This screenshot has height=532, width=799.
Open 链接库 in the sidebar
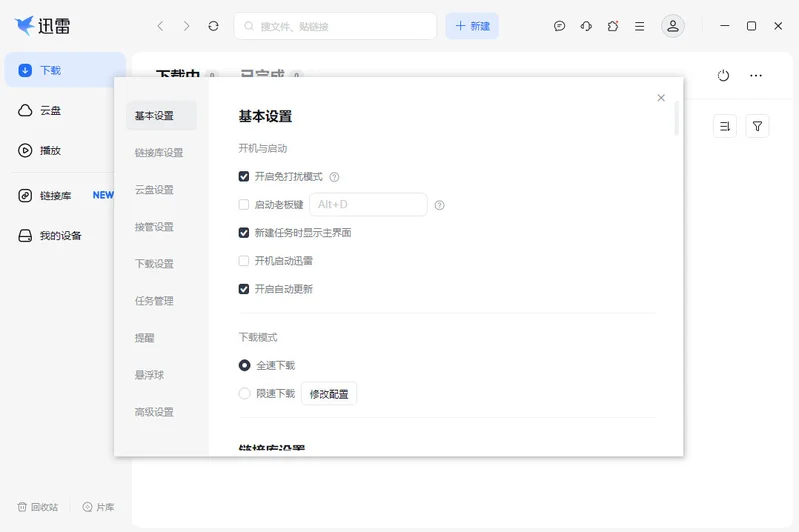click(x=56, y=196)
